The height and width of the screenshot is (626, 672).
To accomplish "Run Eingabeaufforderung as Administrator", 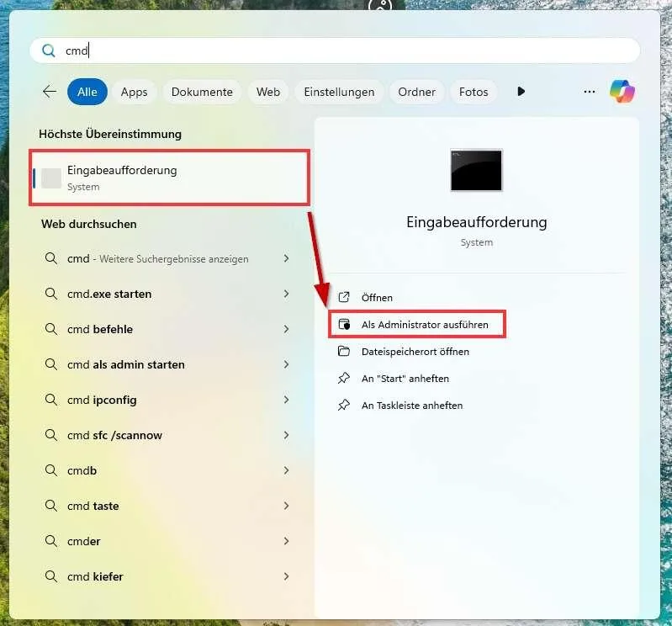I will 424,325.
